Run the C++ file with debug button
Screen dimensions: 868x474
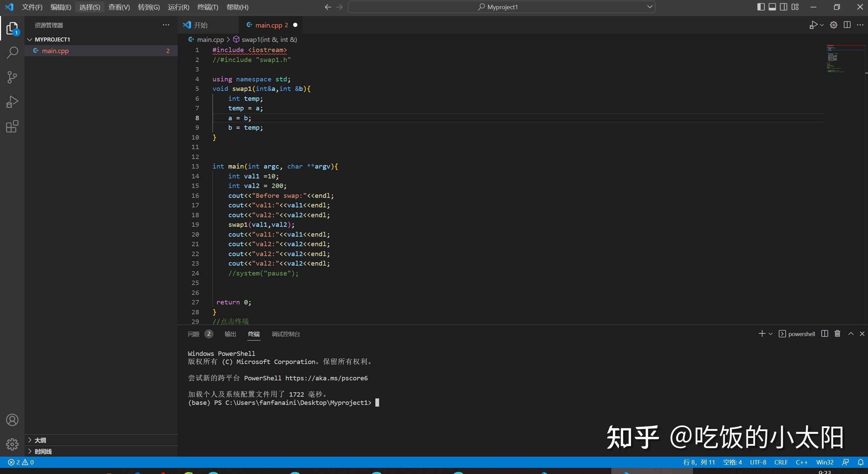click(813, 25)
